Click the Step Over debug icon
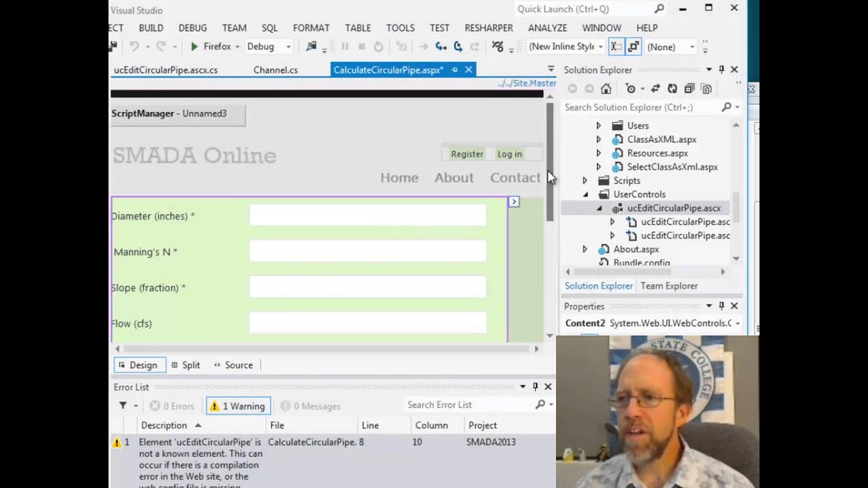Viewport: 868px width, 488px height. click(458, 47)
